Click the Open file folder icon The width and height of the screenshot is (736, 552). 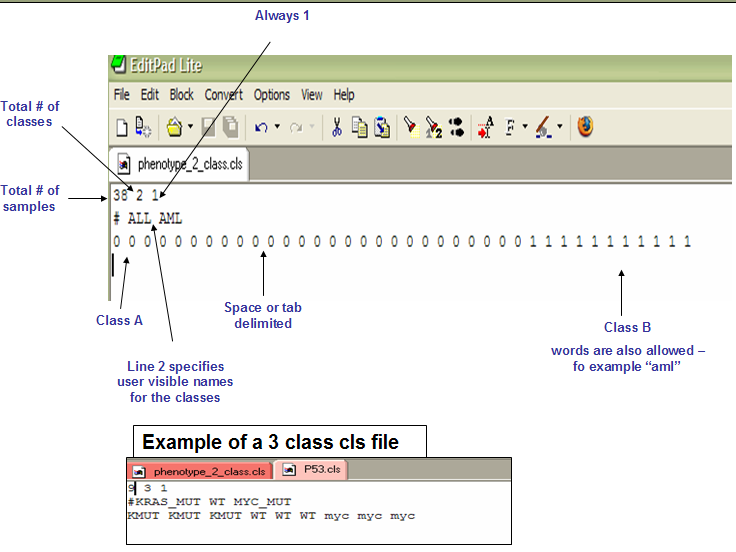click(x=175, y=127)
